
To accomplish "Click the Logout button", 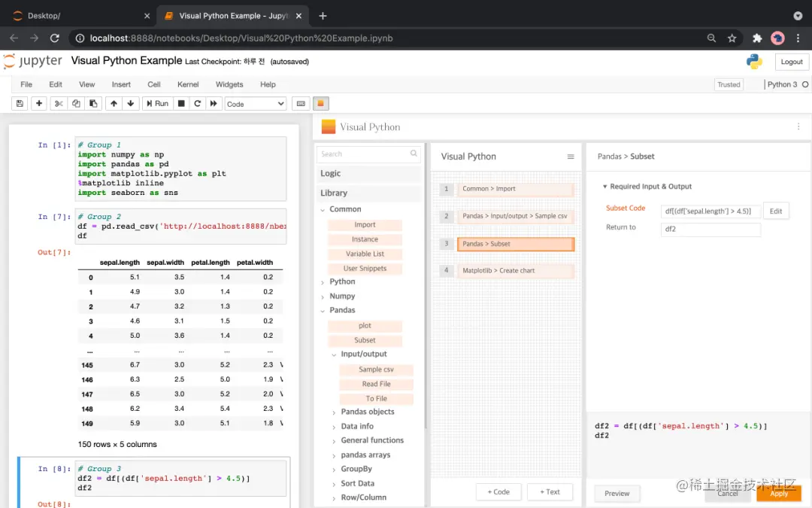I will 791,62.
